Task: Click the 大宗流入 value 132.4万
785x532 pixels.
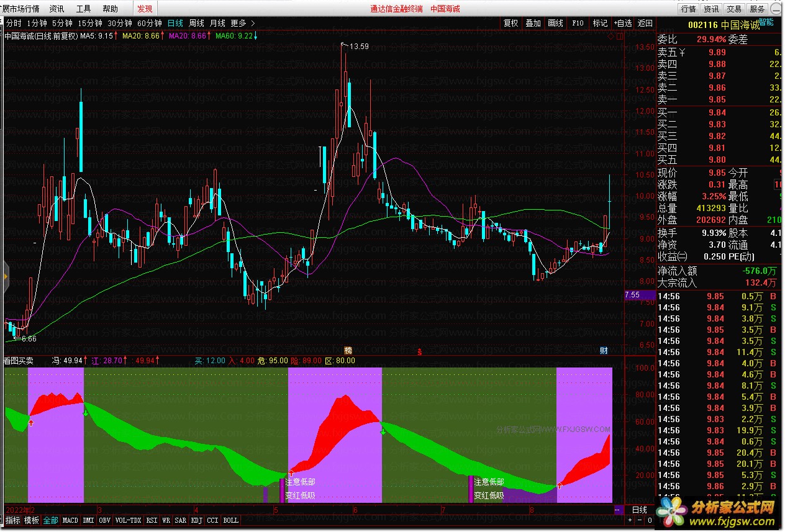Action: click(x=761, y=283)
